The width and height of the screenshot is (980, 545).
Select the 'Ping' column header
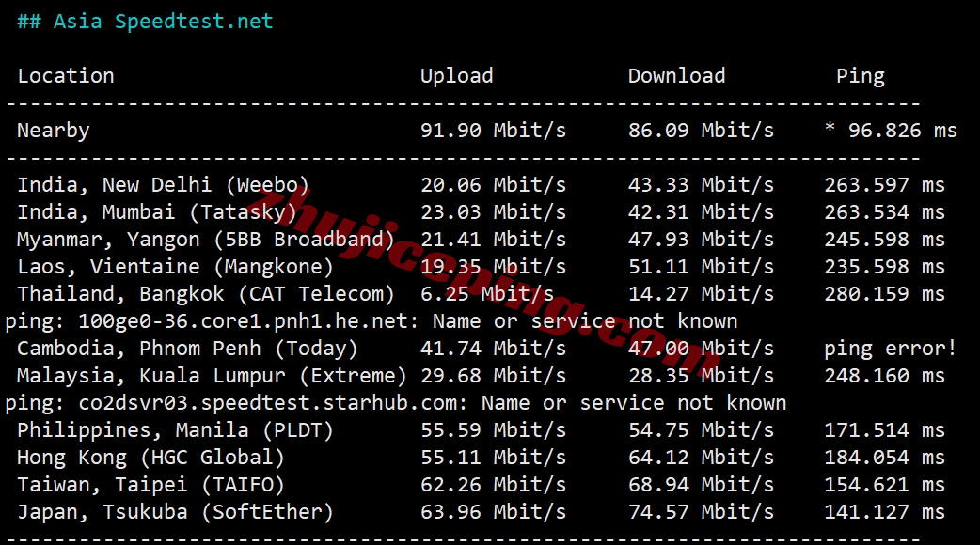click(x=860, y=76)
